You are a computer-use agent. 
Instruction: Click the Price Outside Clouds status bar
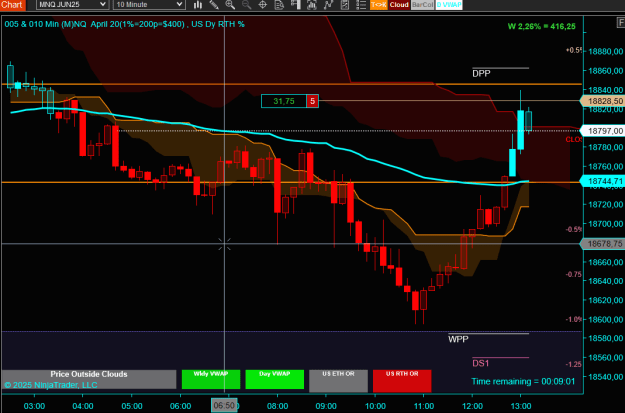coord(89,379)
